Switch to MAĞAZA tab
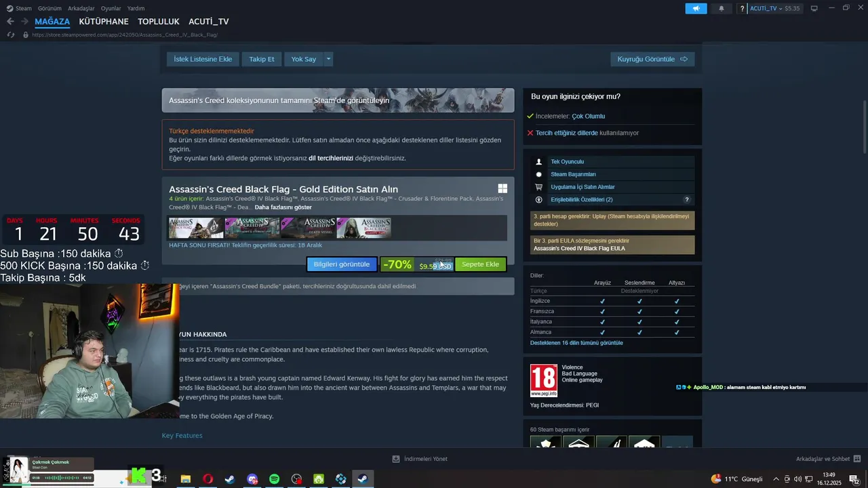868x488 pixels. coord(52,22)
